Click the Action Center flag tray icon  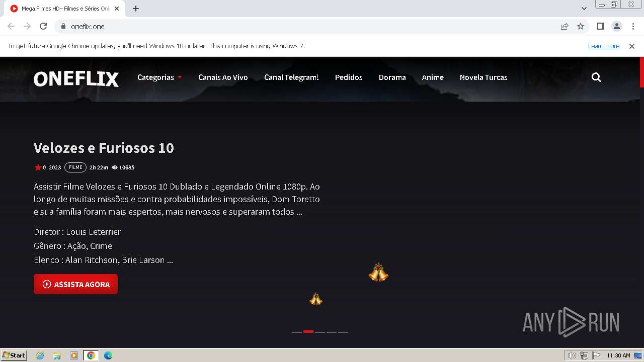[596, 355]
